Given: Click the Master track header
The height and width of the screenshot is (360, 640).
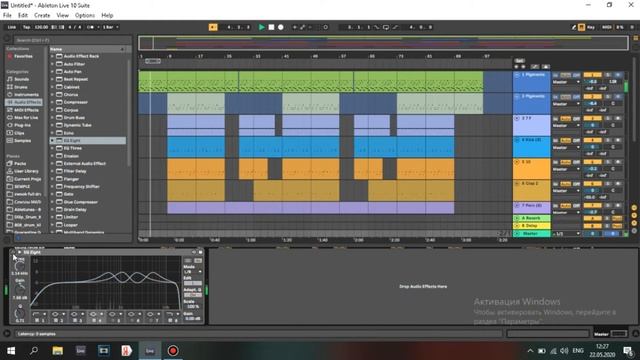Looking at the screenshot, I should [531, 233].
